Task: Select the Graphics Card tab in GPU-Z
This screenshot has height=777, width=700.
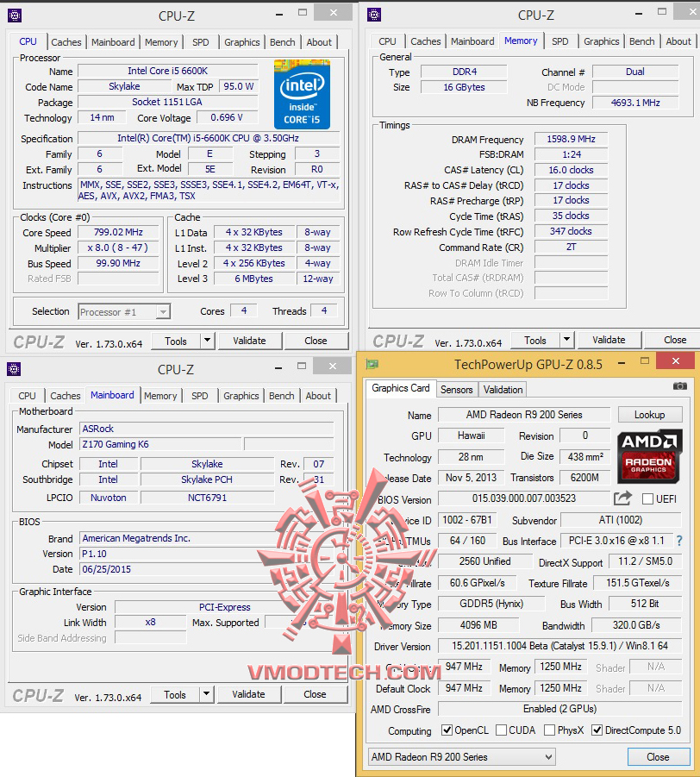Action: 400,388
